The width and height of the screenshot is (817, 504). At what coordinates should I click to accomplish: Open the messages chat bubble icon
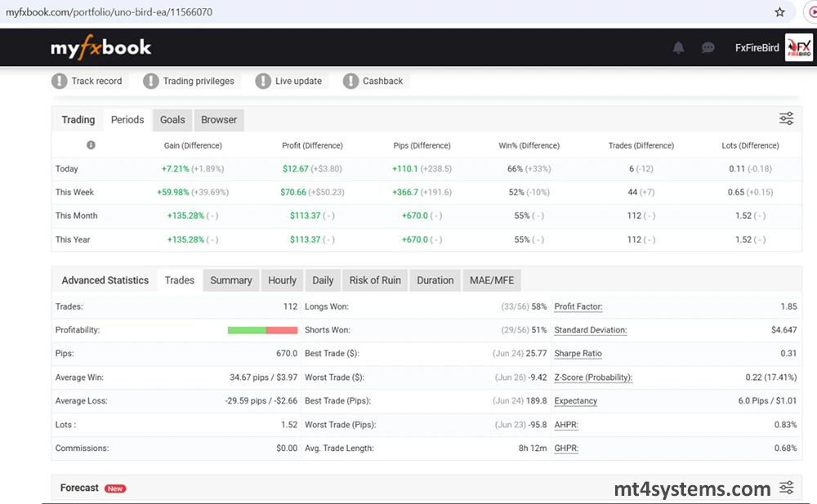tap(708, 48)
